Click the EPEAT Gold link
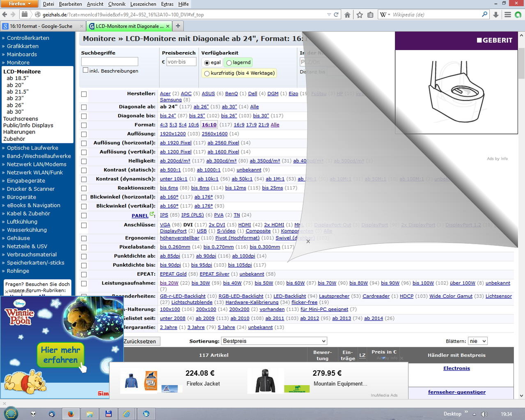This screenshot has width=525, height=420. click(x=173, y=274)
